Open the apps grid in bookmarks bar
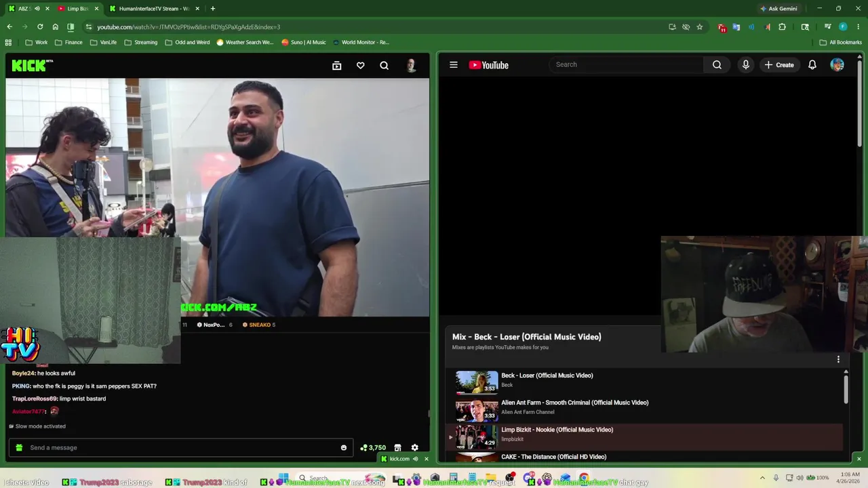Image resolution: width=868 pixels, height=488 pixels. pos(8,42)
